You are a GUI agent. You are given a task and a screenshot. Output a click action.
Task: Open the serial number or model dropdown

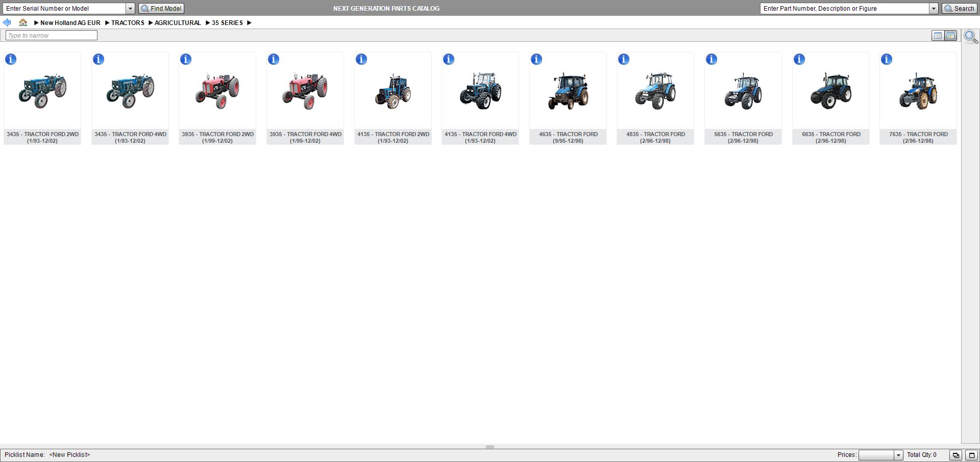coord(130,9)
